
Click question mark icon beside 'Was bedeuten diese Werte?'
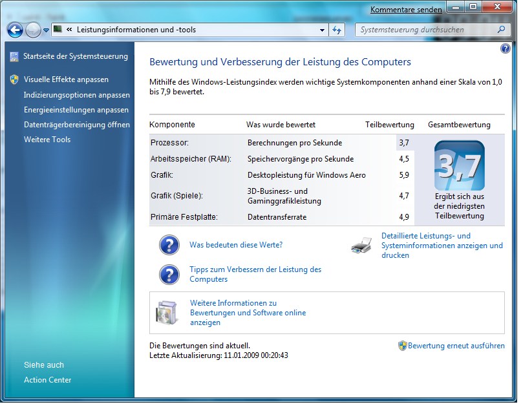coord(169,245)
